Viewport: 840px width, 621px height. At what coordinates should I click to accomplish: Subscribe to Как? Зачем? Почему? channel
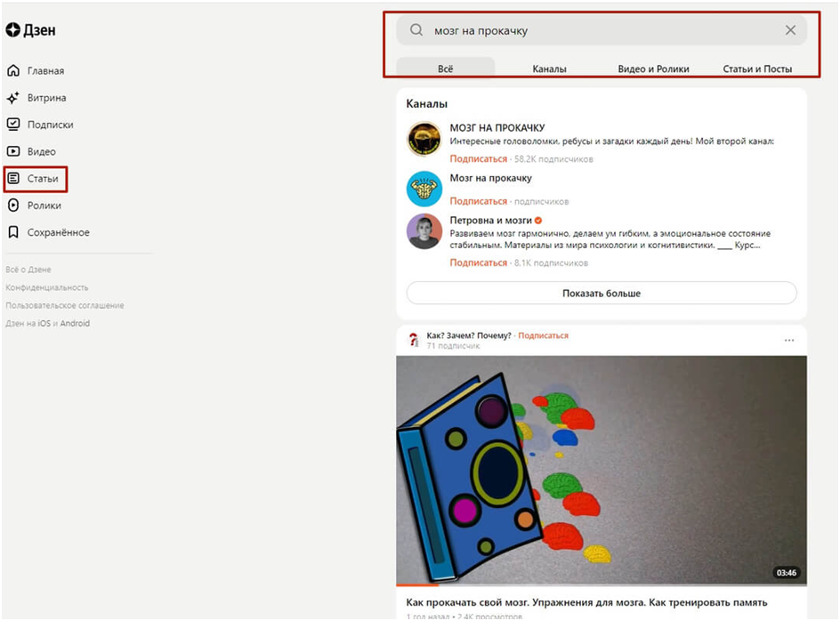[x=543, y=335]
